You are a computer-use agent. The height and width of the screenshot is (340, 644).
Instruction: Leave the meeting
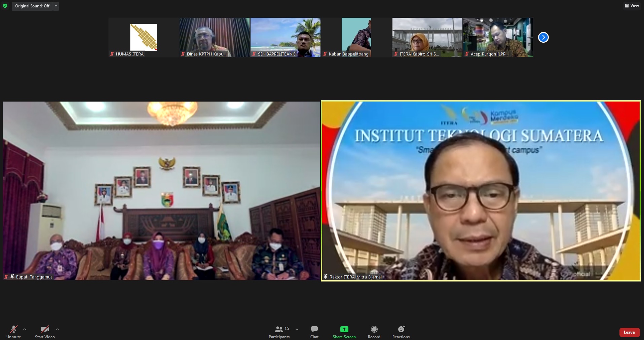(629, 332)
